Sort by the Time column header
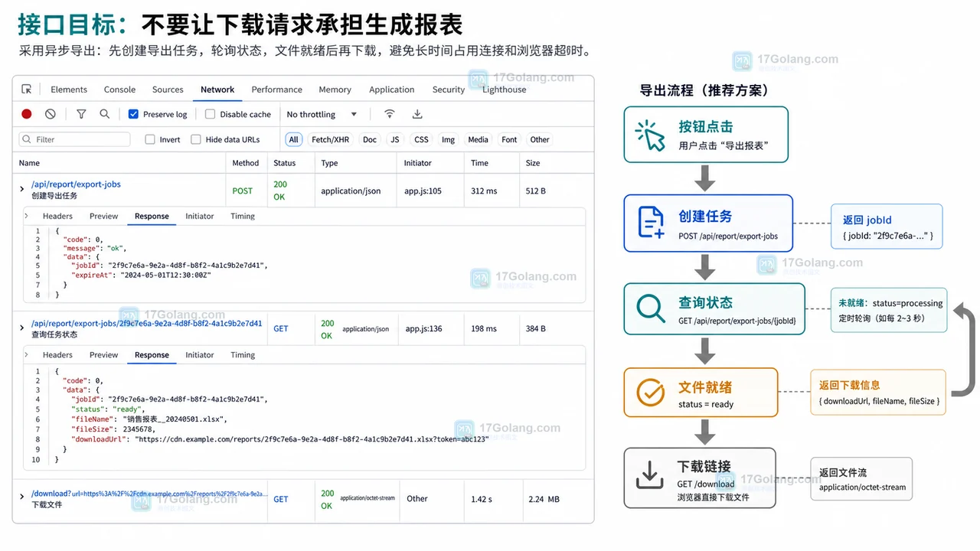The width and height of the screenshot is (980, 551). pos(479,163)
